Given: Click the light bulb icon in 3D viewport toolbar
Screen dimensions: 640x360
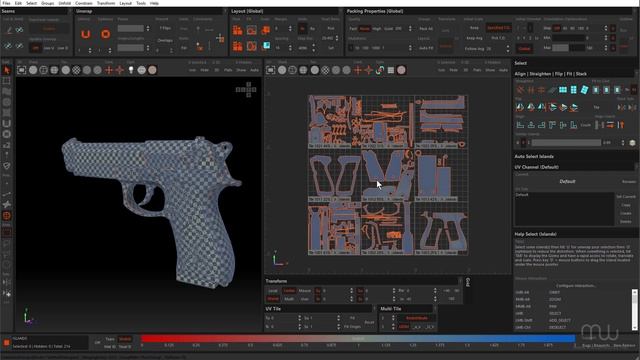Looking at the screenshot, I should point(131,70).
